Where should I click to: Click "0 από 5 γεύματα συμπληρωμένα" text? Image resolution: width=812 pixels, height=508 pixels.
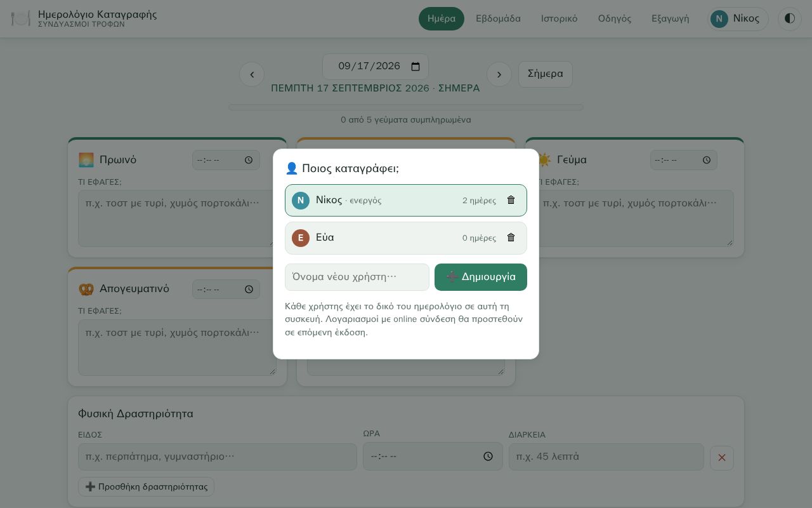406,119
